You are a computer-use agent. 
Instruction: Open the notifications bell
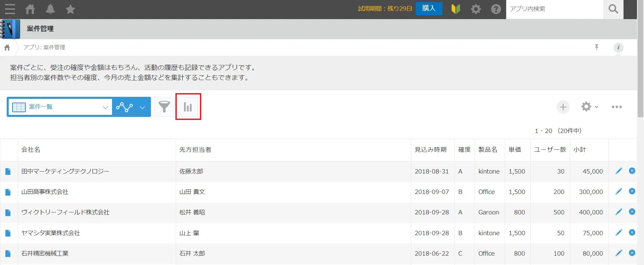click(x=50, y=9)
